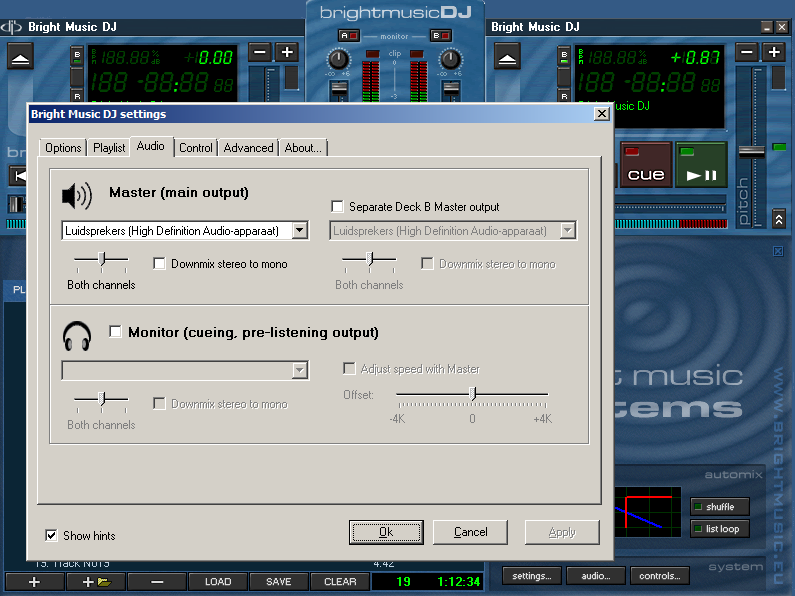Image resolution: width=795 pixels, height=596 pixels.
Task: Click left channel fader in mixer
Action: point(339,88)
